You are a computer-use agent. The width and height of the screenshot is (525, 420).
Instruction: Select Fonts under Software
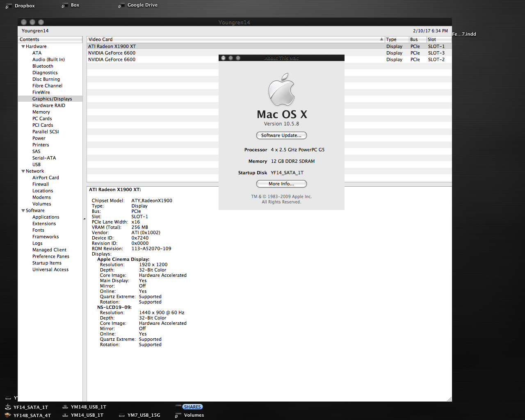[x=38, y=230]
